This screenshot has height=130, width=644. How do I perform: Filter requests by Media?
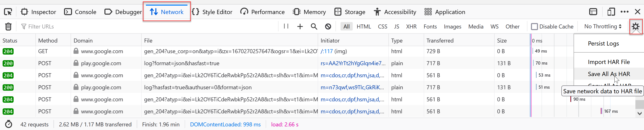pos(476,26)
